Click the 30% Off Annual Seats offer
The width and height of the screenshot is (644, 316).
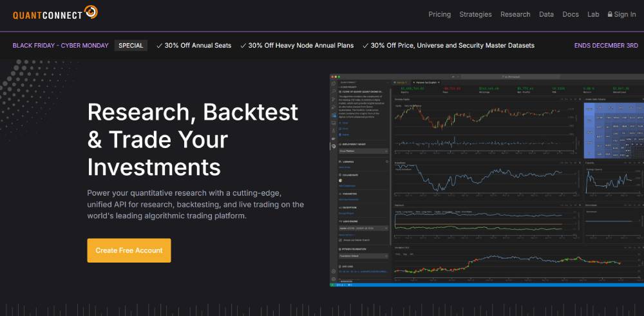point(194,46)
